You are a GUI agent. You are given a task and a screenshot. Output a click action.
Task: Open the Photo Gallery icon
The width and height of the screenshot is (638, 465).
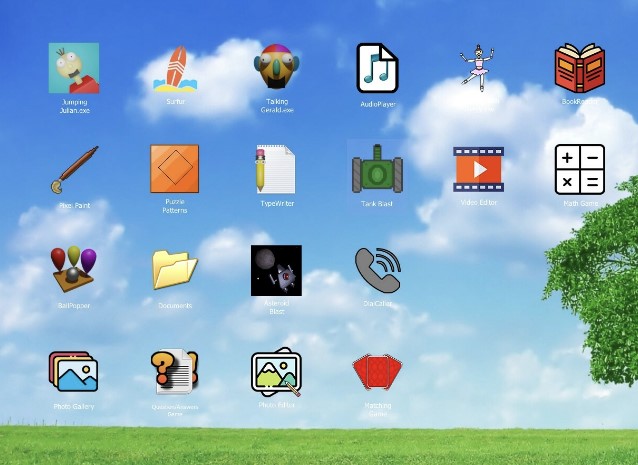(74, 372)
